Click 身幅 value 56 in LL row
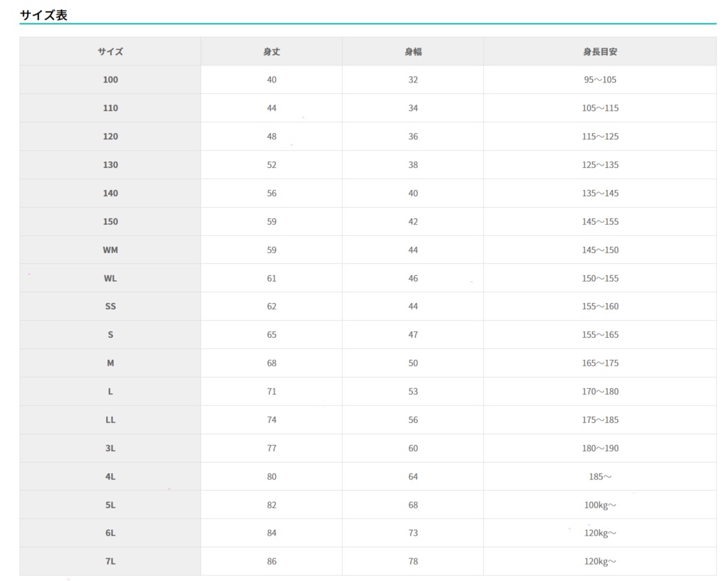 click(x=413, y=420)
